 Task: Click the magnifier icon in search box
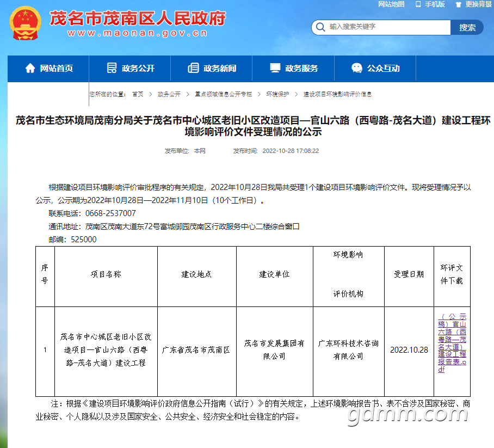[320, 27]
